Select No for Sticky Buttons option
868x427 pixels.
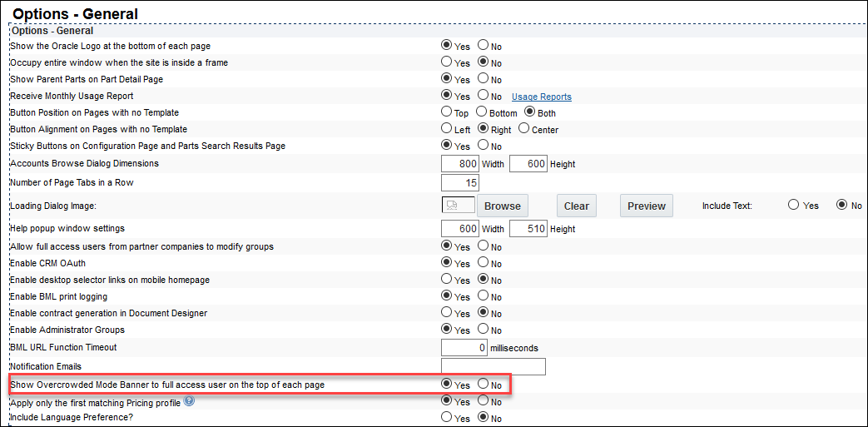coord(484,145)
